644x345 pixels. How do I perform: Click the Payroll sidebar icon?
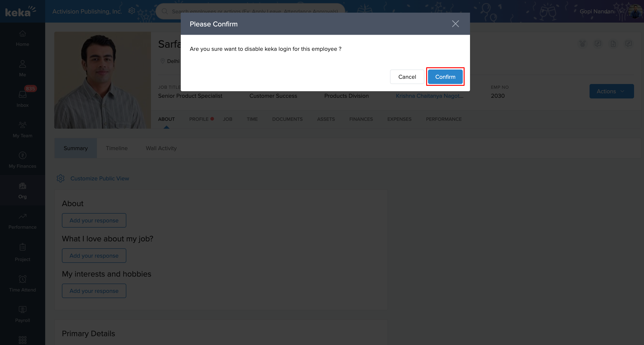pyautogui.click(x=23, y=309)
